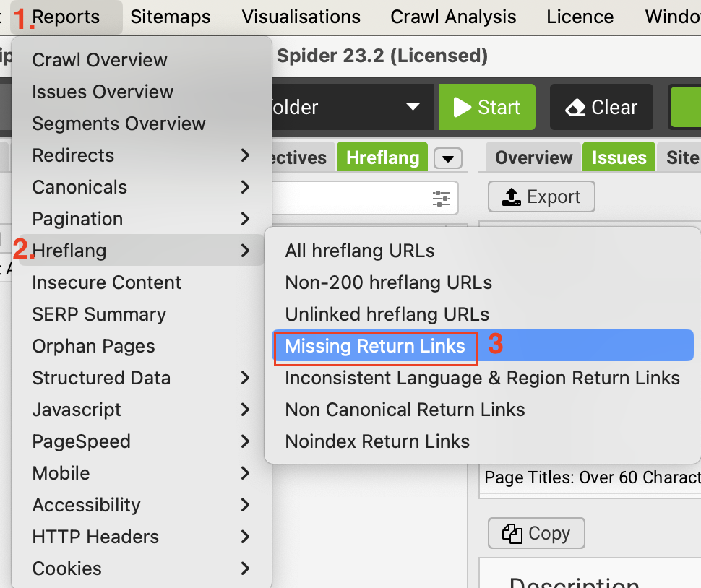This screenshot has height=588, width=701.
Task: Select Orphan Pages report
Action: pos(93,346)
